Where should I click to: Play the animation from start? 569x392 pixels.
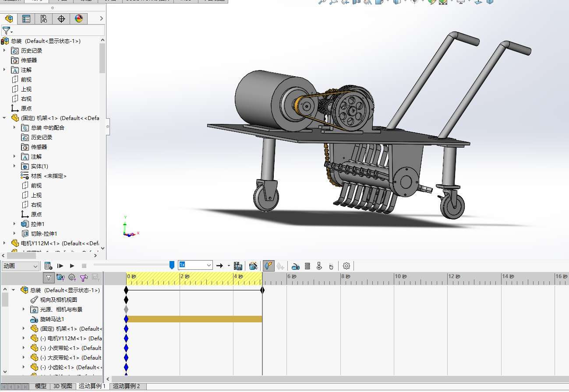point(60,266)
